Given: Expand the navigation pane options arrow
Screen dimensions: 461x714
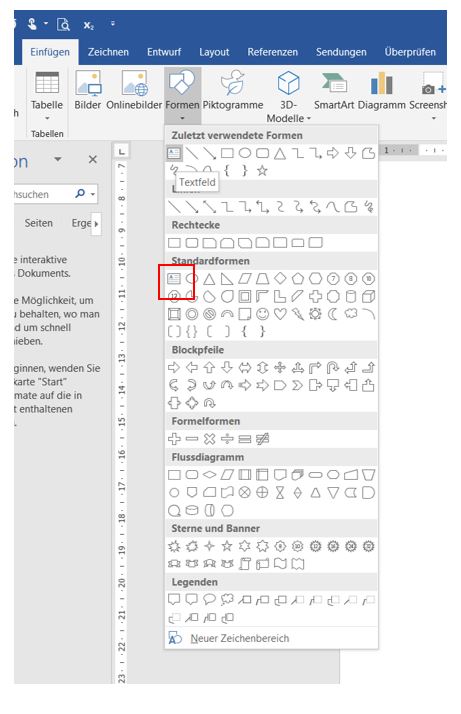Looking at the screenshot, I should pyautogui.click(x=57, y=159).
